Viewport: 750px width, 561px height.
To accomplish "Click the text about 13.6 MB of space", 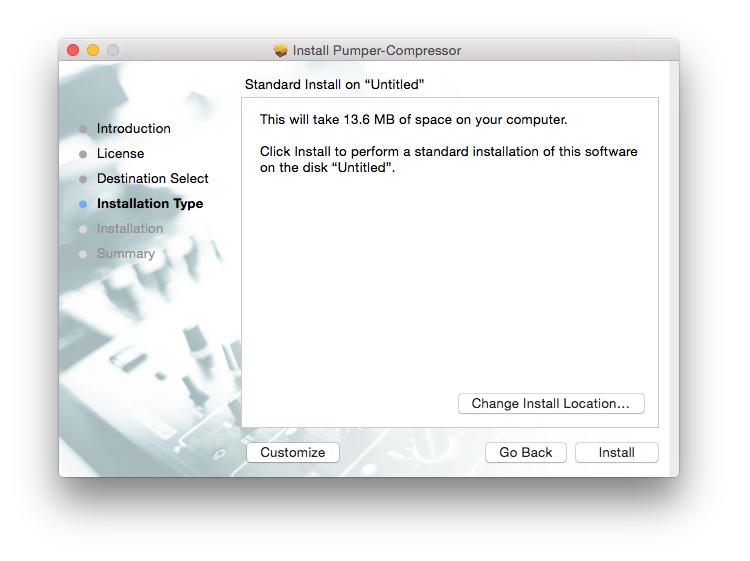I will tap(413, 120).
